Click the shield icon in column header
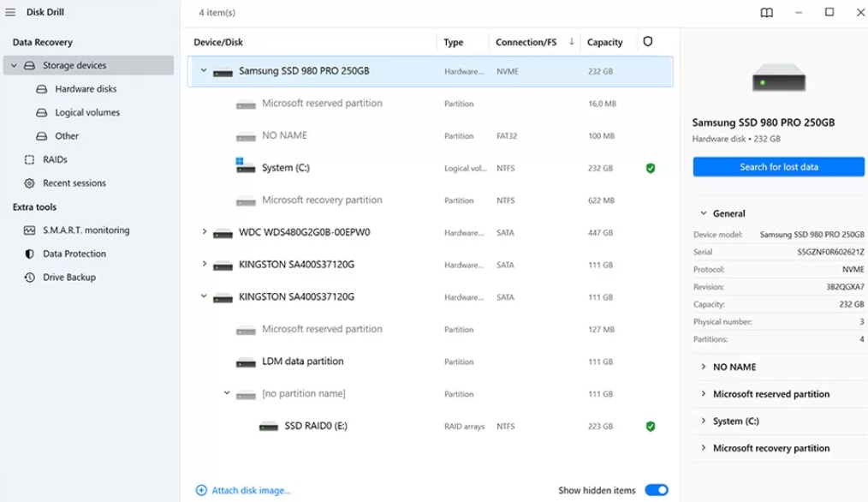Image resolution: width=868 pixels, height=502 pixels. 648,42
